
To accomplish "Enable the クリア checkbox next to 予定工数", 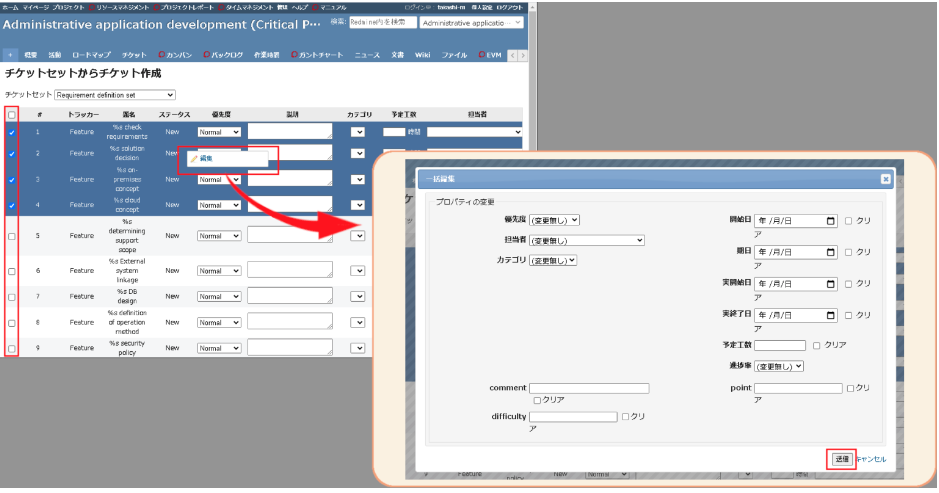I will coord(817,345).
